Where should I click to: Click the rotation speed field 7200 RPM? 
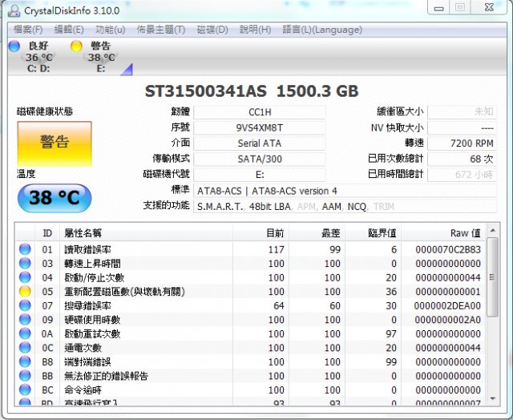pos(463,143)
